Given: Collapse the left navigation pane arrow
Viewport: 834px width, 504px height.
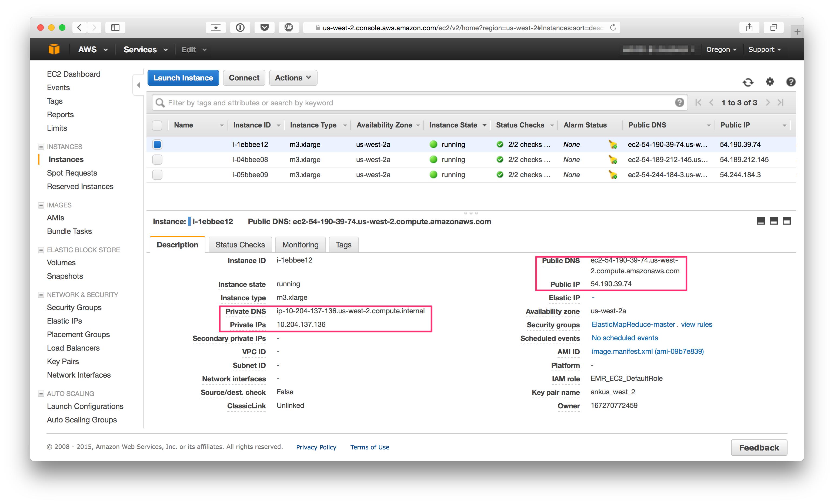Looking at the screenshot, I should [138, 85].
